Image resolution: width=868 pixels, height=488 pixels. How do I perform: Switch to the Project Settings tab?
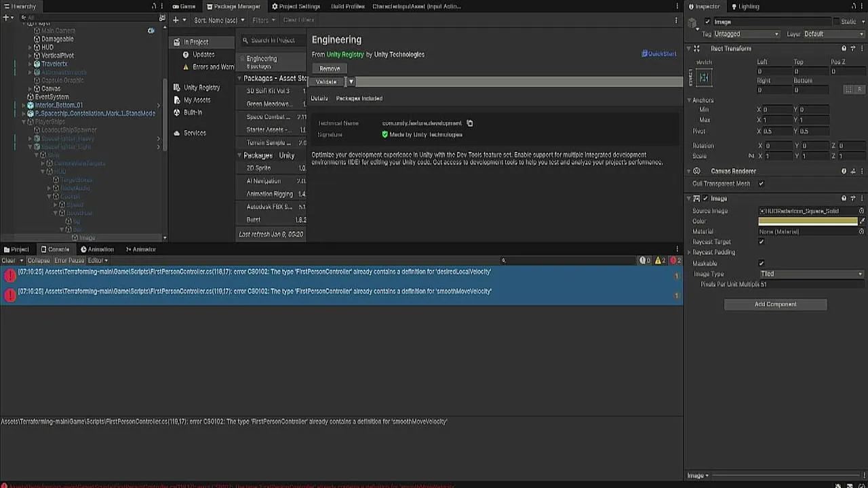pyautogui.click(x=296, y=6)
